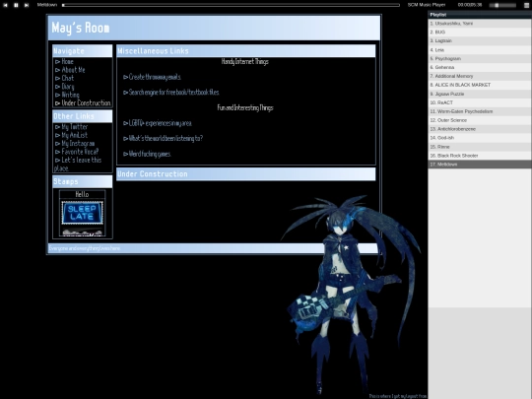Play track 6 Gehenna
This screenshot has height=399, width=532.
tap(480, 68)
